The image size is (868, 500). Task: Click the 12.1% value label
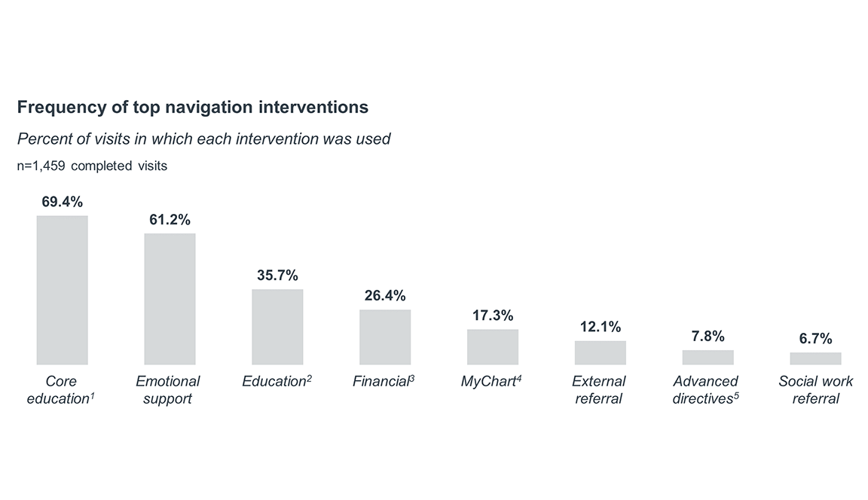coord(600,327)
